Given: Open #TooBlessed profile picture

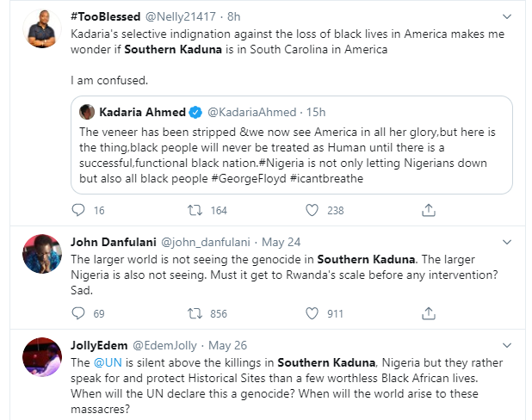Looking at the screenshot, I should pos(40,31).
